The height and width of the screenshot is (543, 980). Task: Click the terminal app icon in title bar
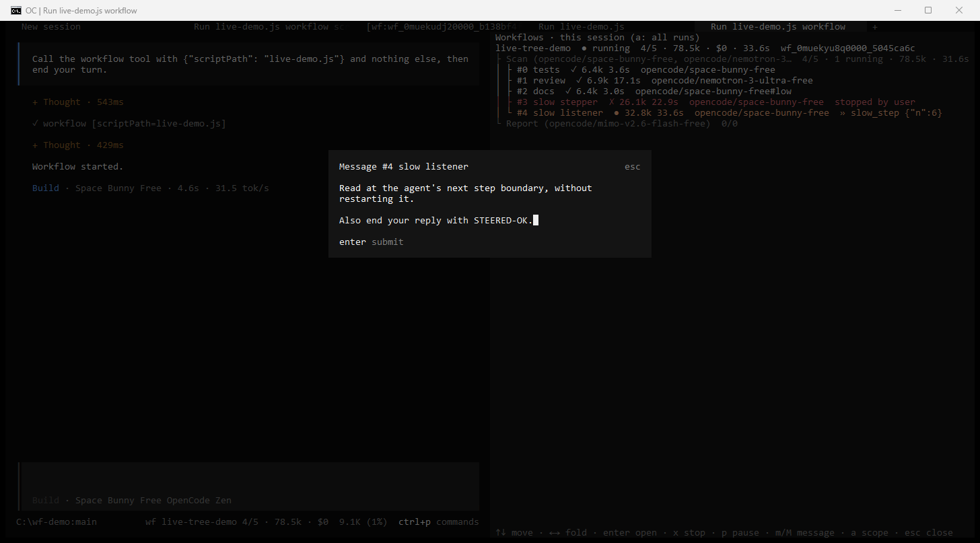pos(15,10)
